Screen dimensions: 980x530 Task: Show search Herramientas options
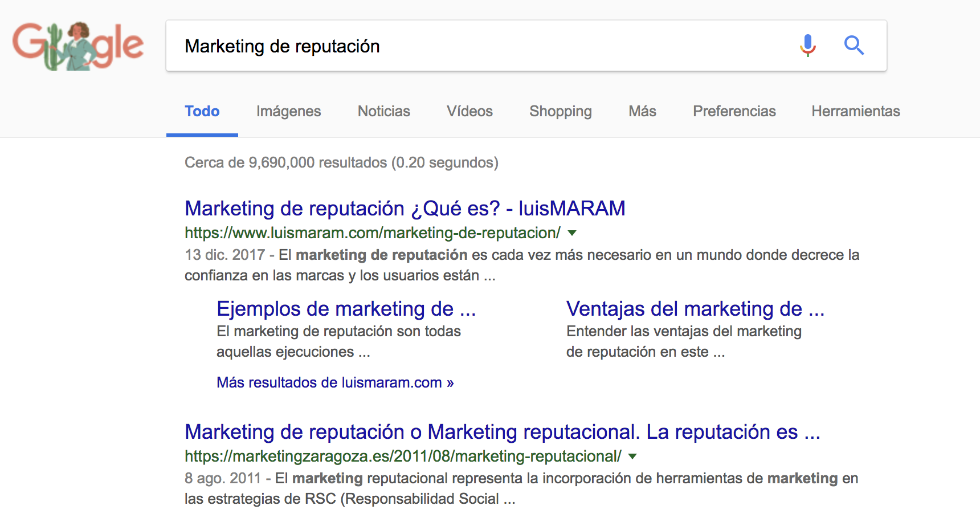tap(855, 112)
